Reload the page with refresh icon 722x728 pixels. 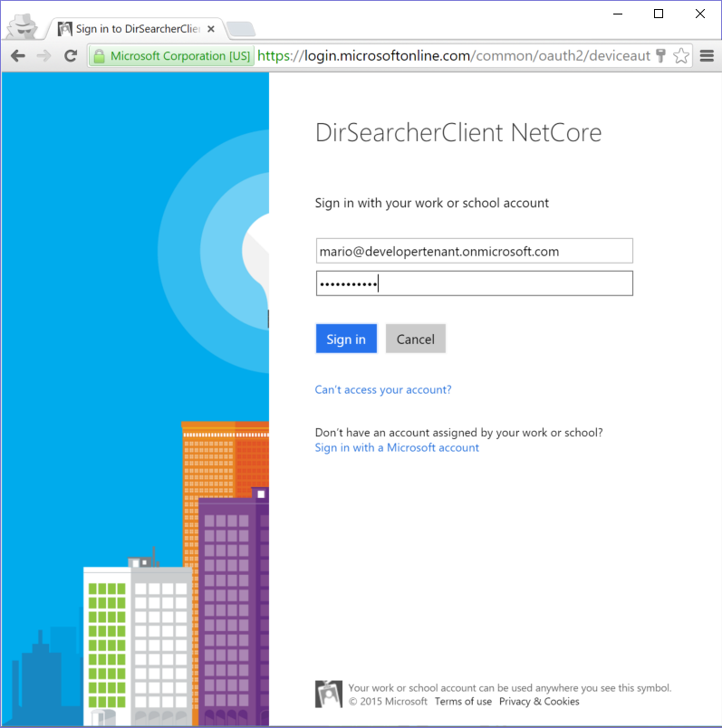71,56
